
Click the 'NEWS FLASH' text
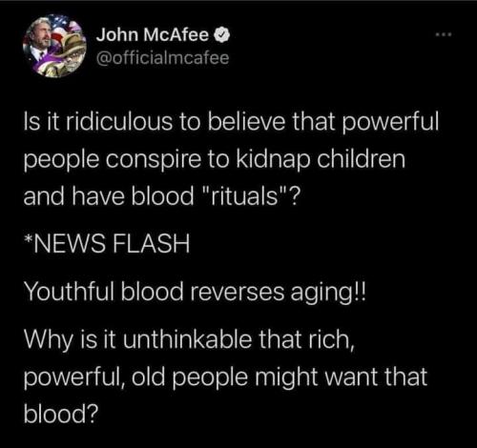point(112,244)
